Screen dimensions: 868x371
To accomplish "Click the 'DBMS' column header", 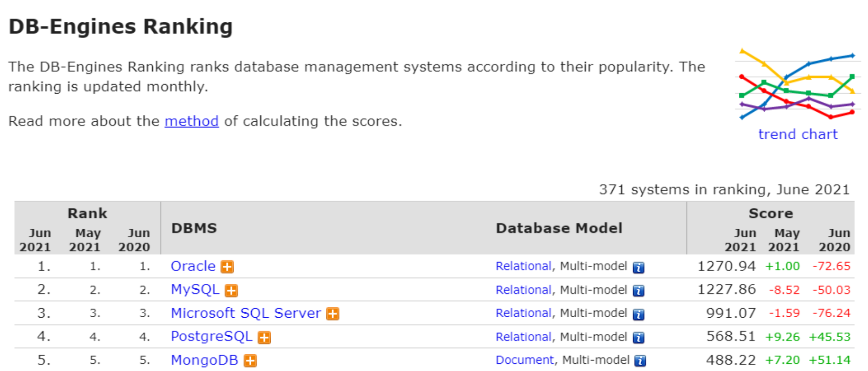I will coord(194,228).
